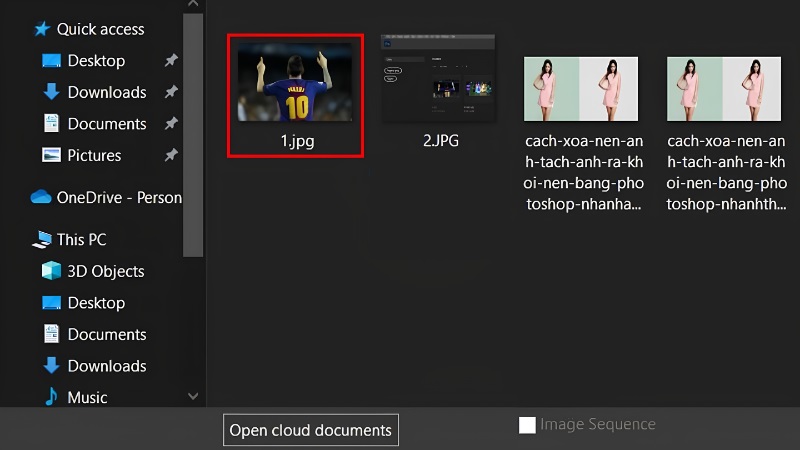The image size is (800, 450).
Task: Toggle the pin next to Pictures
Action: coord(171,155)
